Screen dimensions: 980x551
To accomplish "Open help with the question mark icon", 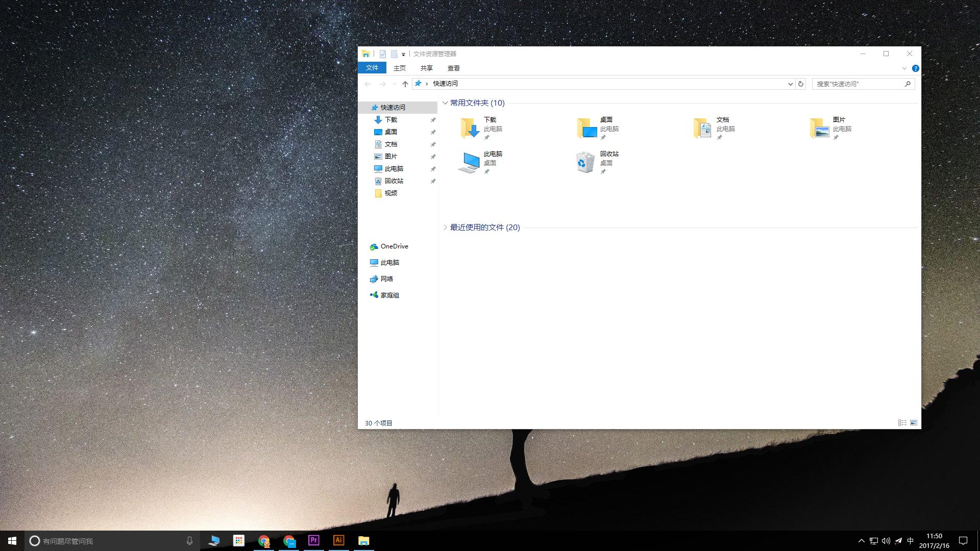I will tap(916, 68).
